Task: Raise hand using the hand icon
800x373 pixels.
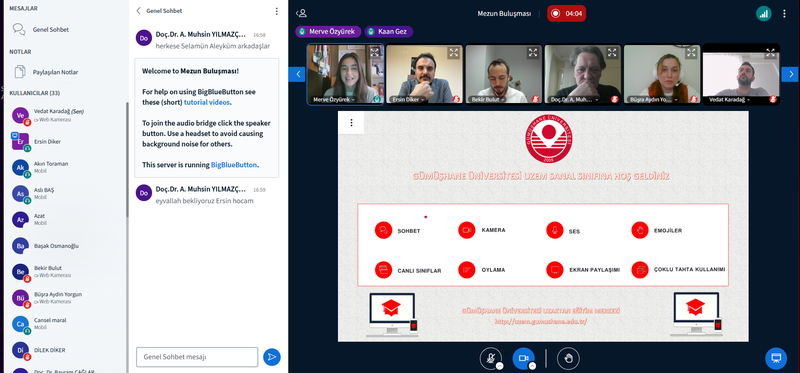Action: click(568, 359)
